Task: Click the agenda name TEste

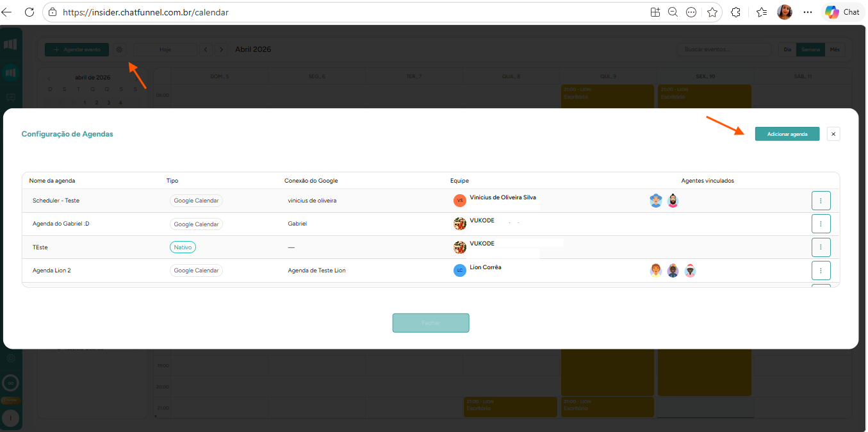Action: coord(40,247)
